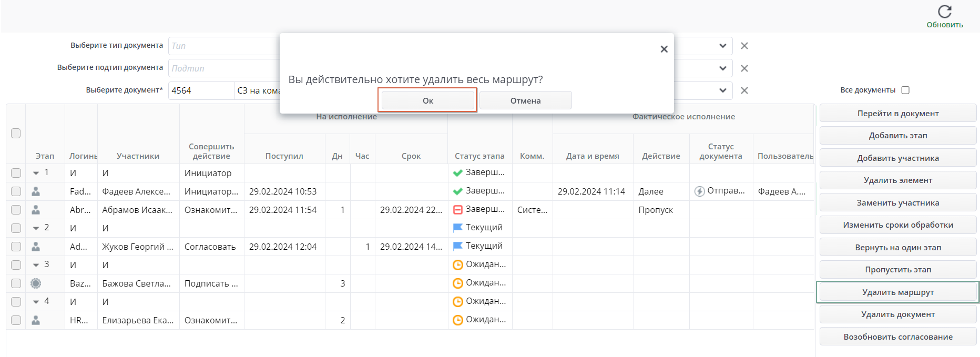Check the row checkbox for Абрамов Исаак

pyautogui.click(x=16, y=210)
